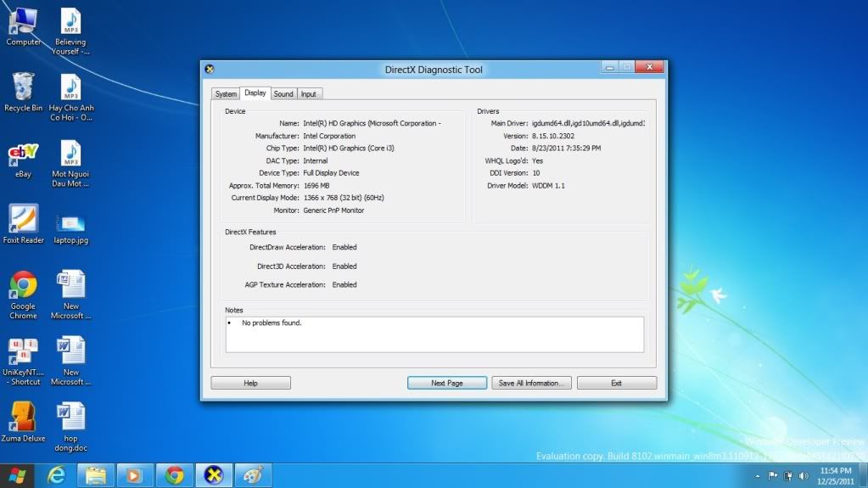Open Windows Media Player from taskbar

point(135,475)
